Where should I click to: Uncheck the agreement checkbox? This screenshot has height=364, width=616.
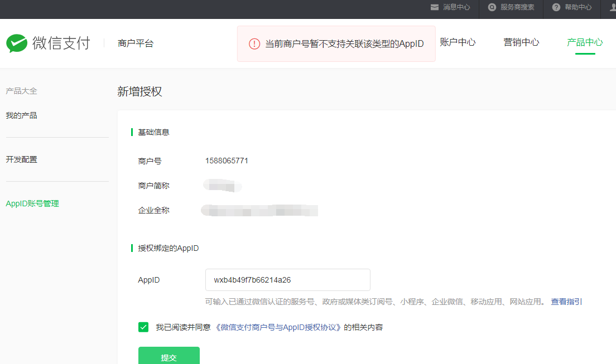(143, 327)
